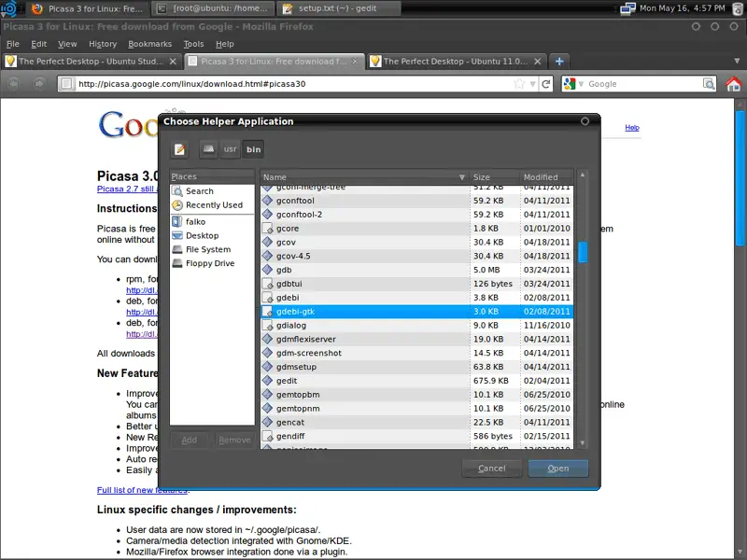Select the gemtopnm file row
Image resolution: width=747 pixels, height=560 pixels.
(x=416, y=408)
